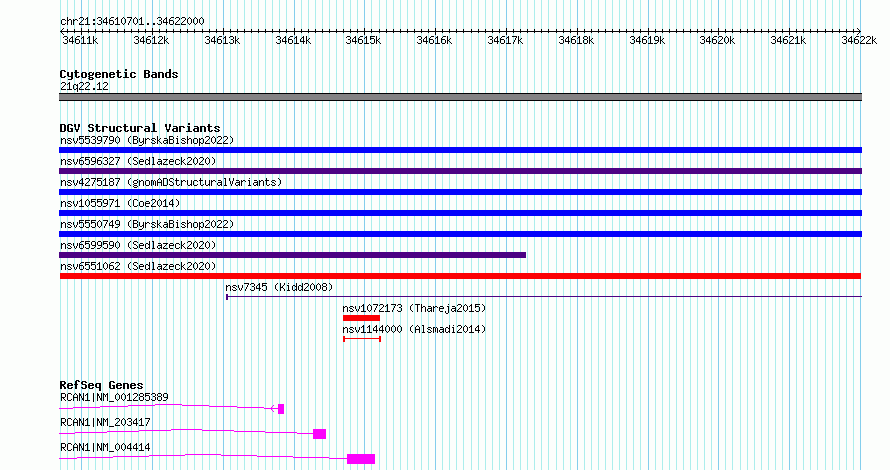Viewport: 890px width, 470px height.
Task: Click the 34614k ruler label
Action: pyautogui.click(x=293, y=40)
